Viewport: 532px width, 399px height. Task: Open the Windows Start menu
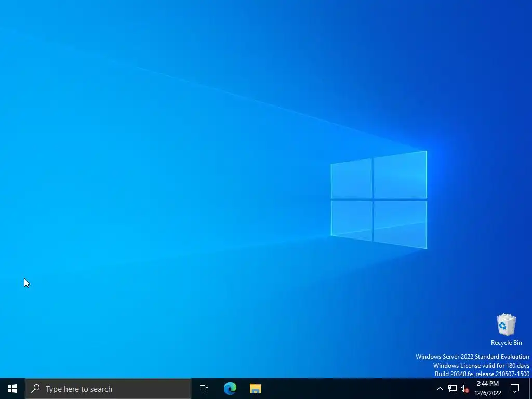[12, 389]
